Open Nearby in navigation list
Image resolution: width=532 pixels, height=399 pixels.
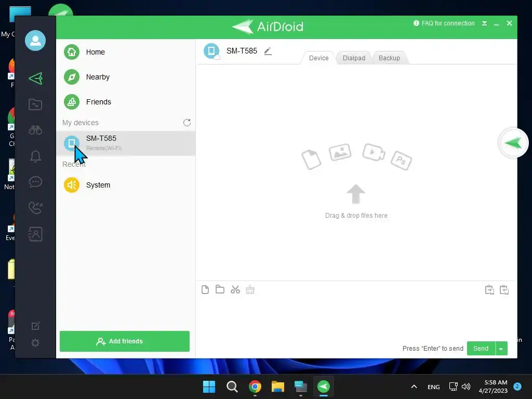[x=126, y=77]
